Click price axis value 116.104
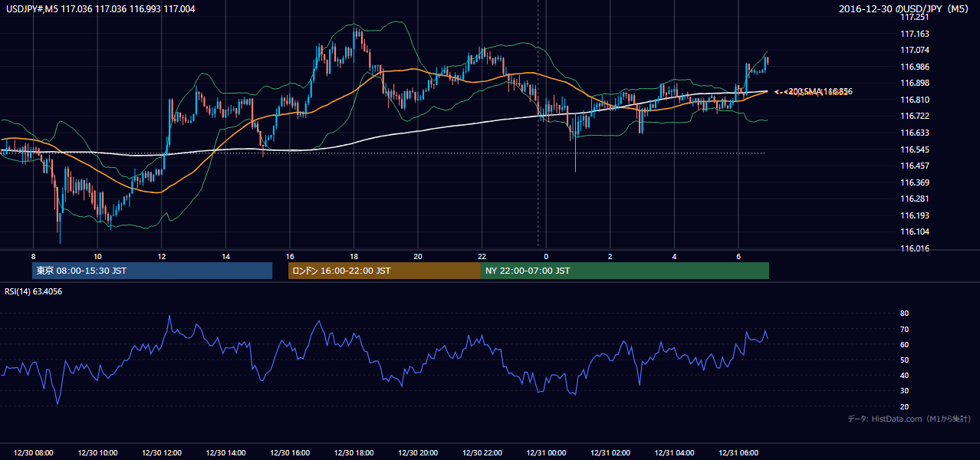980x460 pixels. (x=915, y=232)
